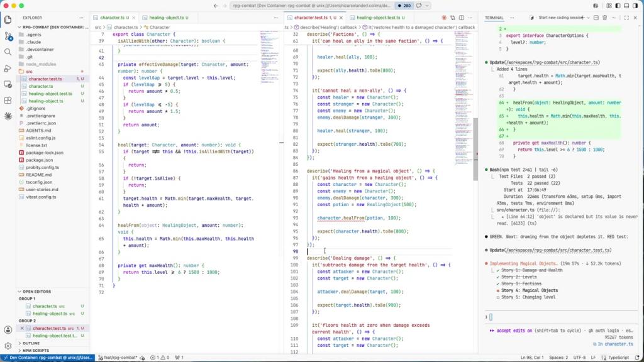Open vitest.config.ts in the explorer
This screenshot has height=362, width=644.
pyautogui.click(x=53, y=197)
